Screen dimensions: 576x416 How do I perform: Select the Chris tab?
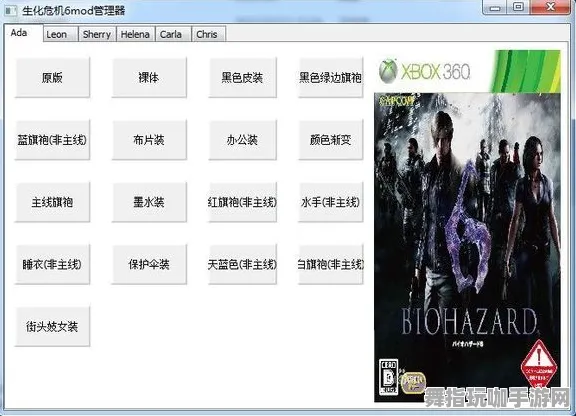coord(208,35)
